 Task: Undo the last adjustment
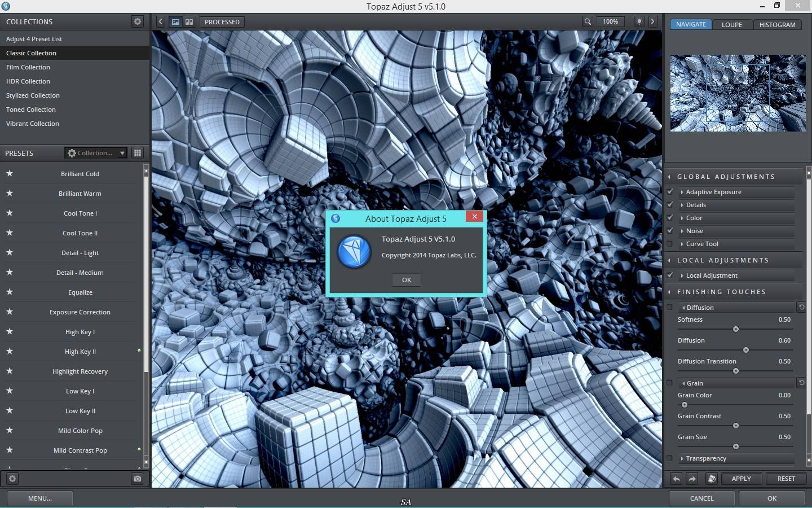tap(676, 479)
